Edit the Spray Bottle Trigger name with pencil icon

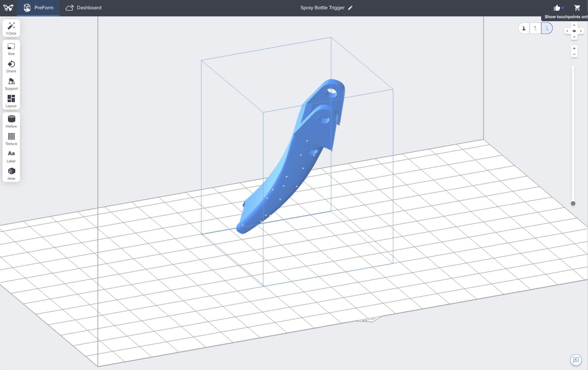[350, 8]
